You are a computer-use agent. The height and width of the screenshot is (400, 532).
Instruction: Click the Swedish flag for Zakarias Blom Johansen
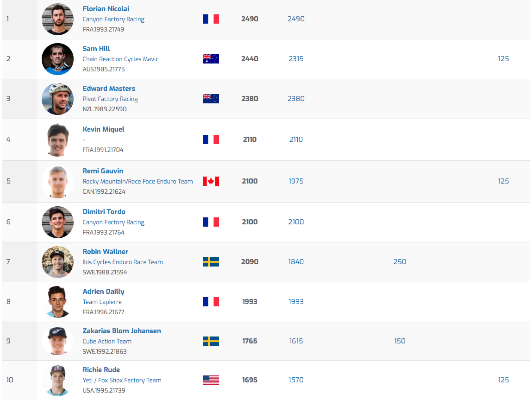(211, 341)
